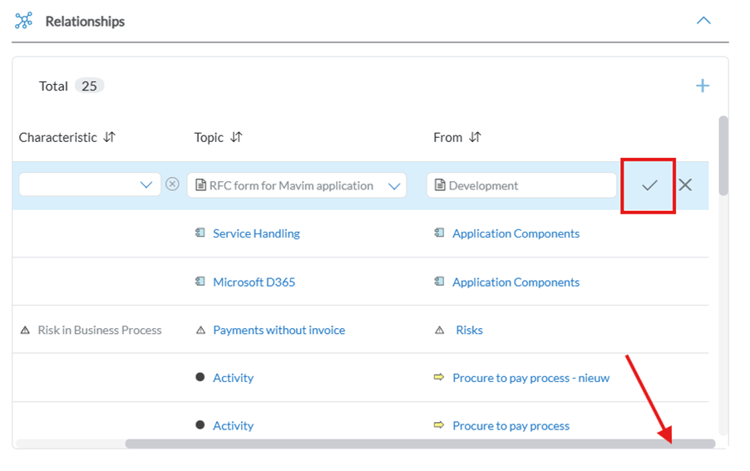
Task: Click the Relationships network icon
Action: [24, 21]
